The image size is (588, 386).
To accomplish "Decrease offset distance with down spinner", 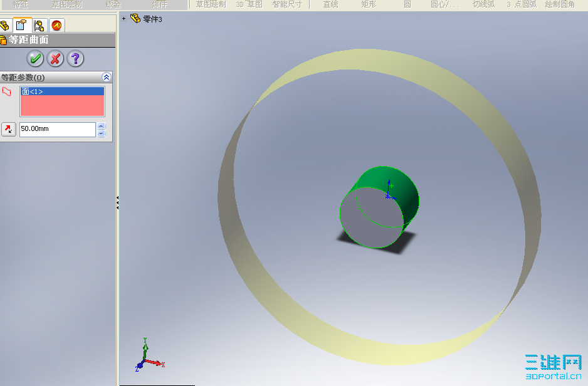I will click(x=102, y=133).
